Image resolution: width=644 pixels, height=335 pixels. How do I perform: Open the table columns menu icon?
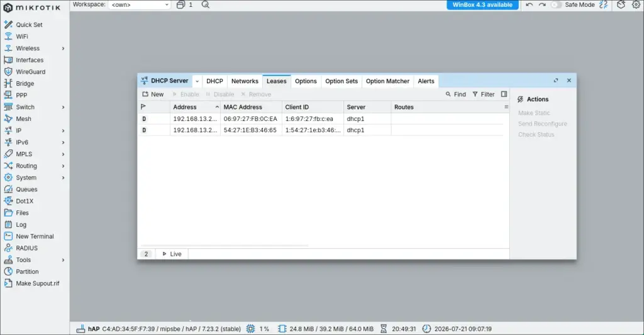(506, 107)
